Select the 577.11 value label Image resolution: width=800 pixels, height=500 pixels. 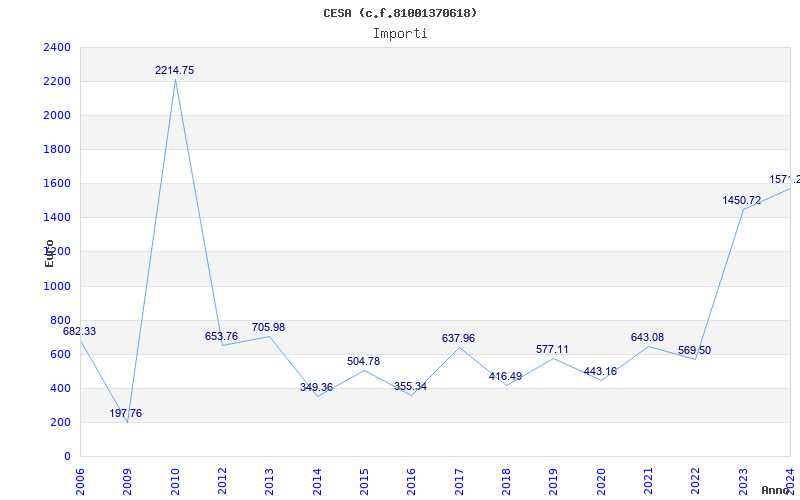(x=552, y=349)
